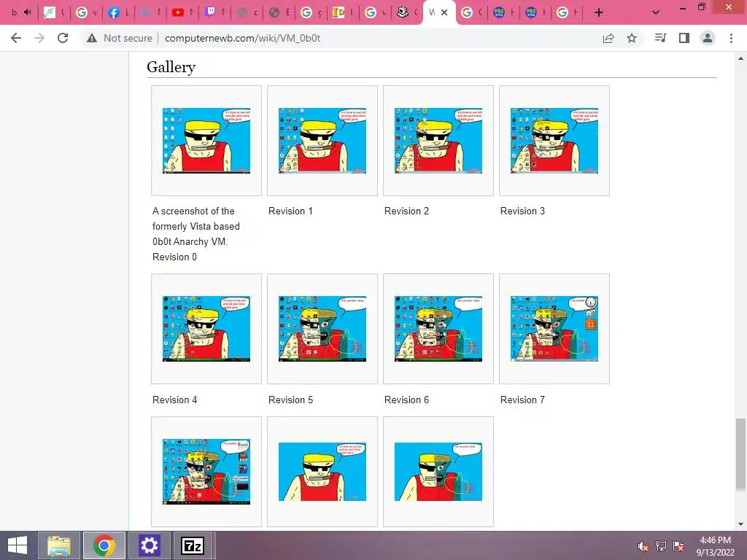Click the 'Revision 6' caption text
The width and height of the screenshot is (747, 560).
406,400
